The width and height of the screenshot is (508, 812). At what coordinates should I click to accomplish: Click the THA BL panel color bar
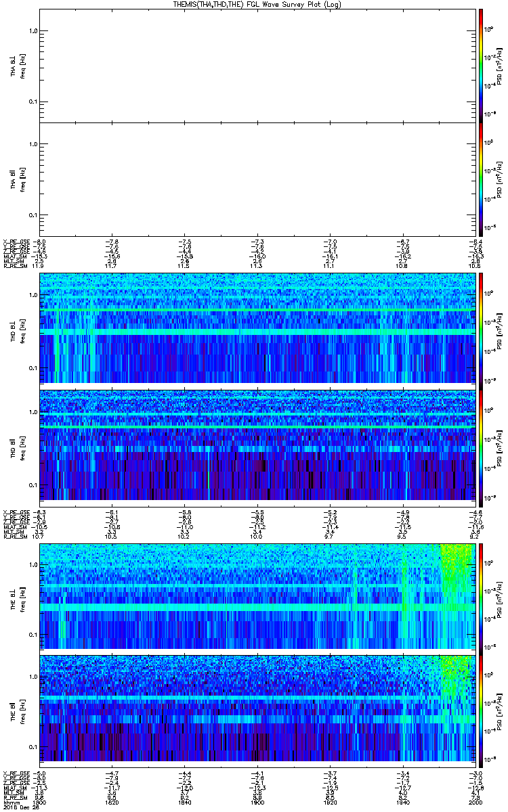pyautogui.click(x=481, y=66)
